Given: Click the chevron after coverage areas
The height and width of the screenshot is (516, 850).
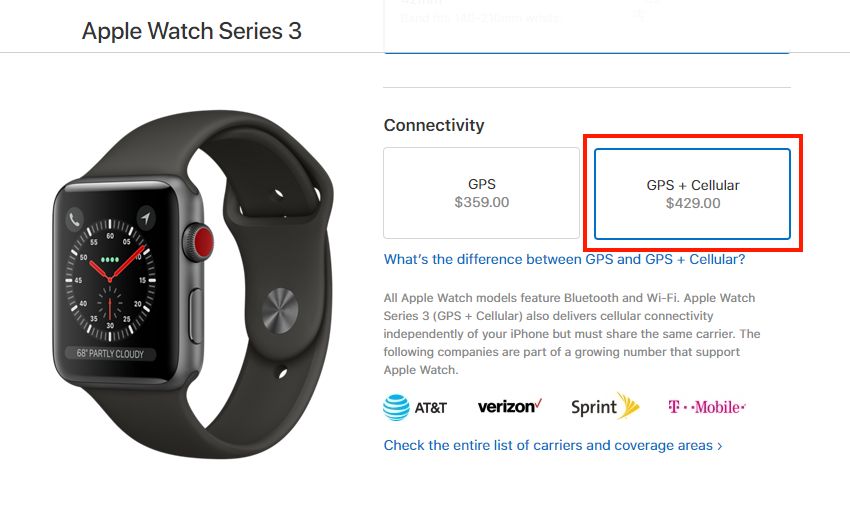Looking at the screenshot, I should pyautogui.click(x=720, y=446).
